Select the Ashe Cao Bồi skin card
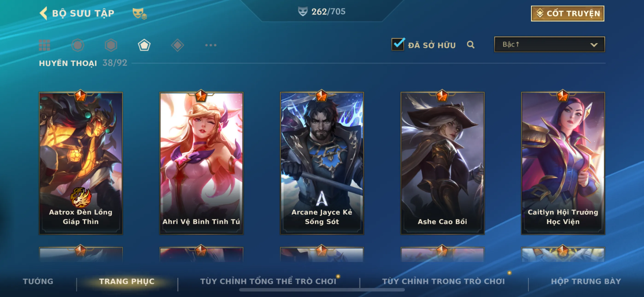 pos(442,163)
